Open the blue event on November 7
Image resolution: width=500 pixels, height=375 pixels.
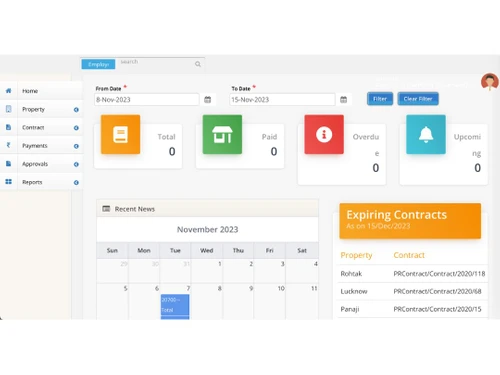pos(175,306)
